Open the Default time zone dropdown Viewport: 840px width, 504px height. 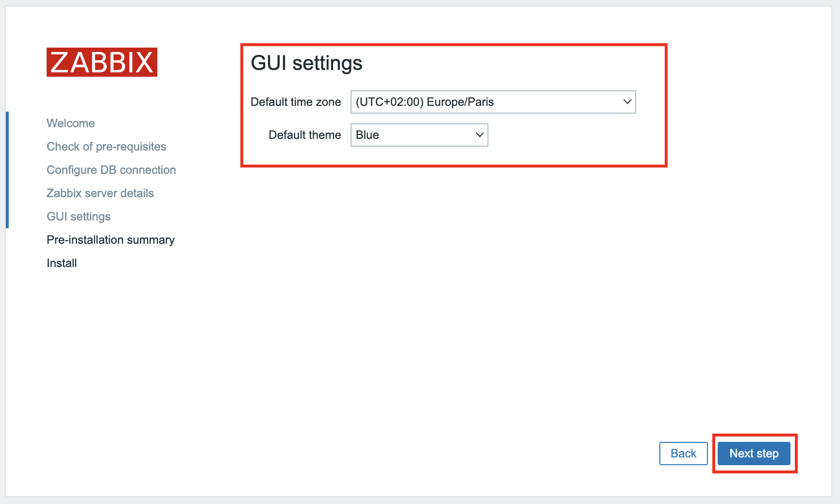pyautogui.click(x=493, y=102)
